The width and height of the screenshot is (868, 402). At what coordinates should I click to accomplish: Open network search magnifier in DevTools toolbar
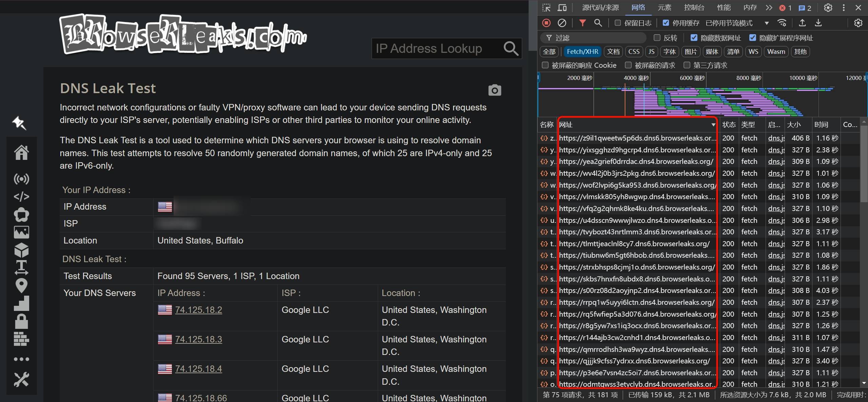click(x=598, y=23)
